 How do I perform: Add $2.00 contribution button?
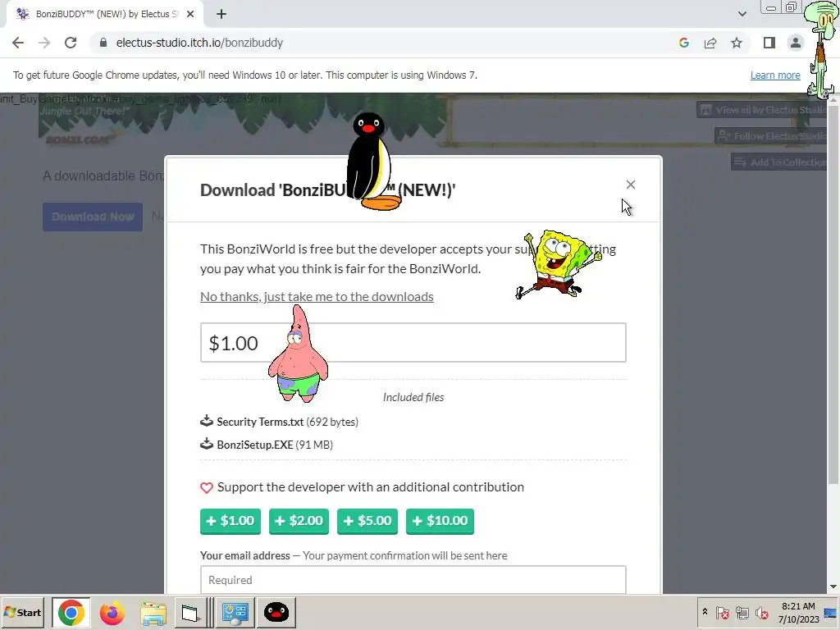(299, 521)
